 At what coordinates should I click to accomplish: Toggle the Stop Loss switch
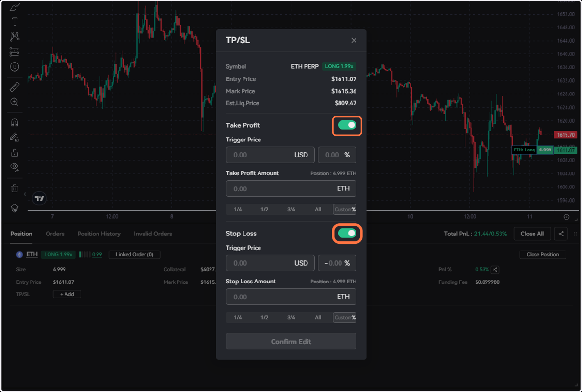[347, 234]
